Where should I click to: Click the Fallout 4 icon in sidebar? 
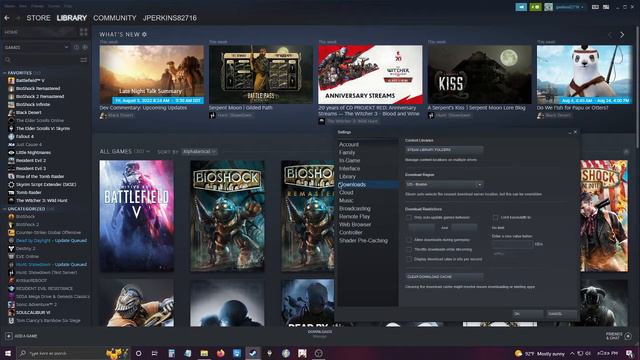click(x=11, y=136)
